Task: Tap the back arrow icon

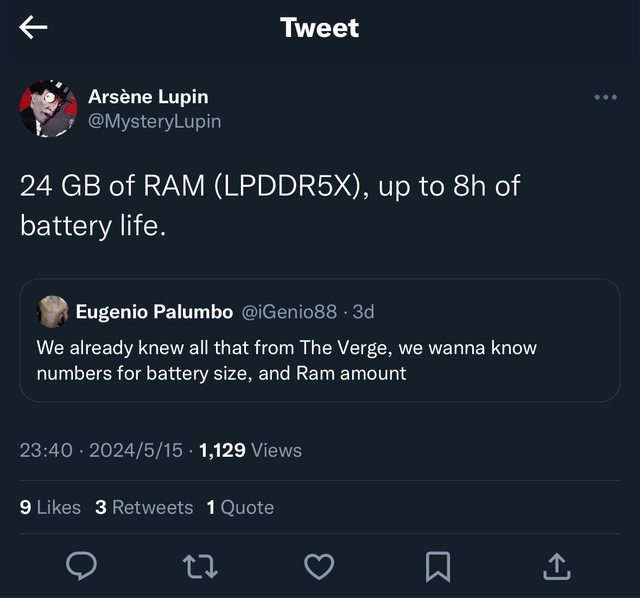Action: [34, 28]
